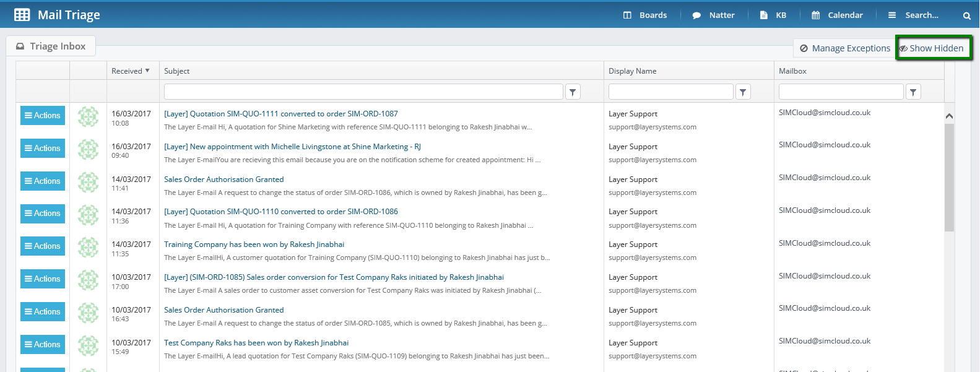
Task: Open email 'Quotation SIM-QUO-1110 converted to order SIM-ORD-1086'
Action: click(x=281, y=212)
